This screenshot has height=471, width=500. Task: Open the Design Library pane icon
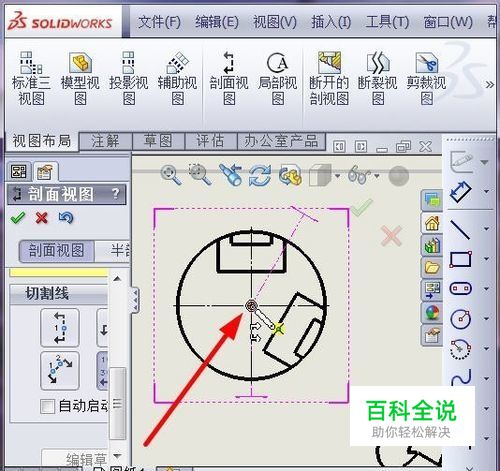tap(432, 245)
